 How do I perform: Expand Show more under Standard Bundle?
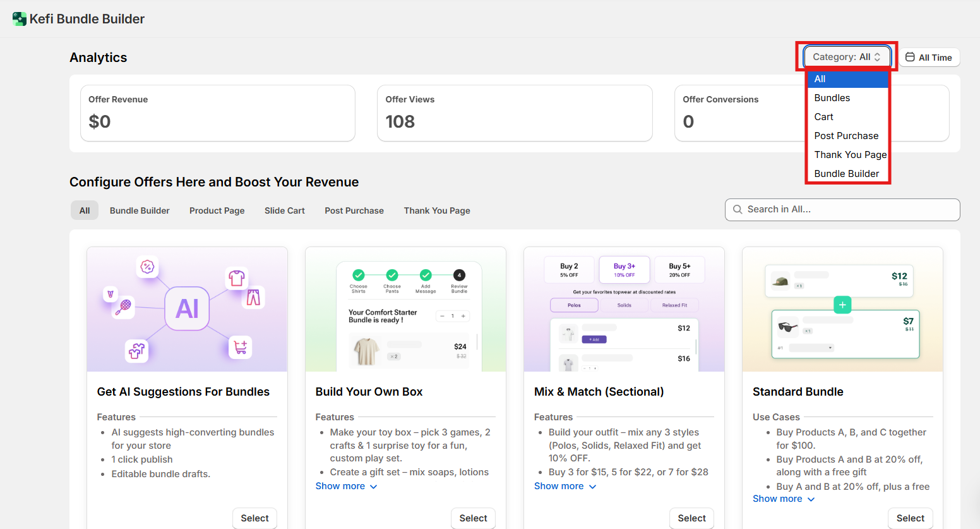pyautogui.click(x=777, y=499)
